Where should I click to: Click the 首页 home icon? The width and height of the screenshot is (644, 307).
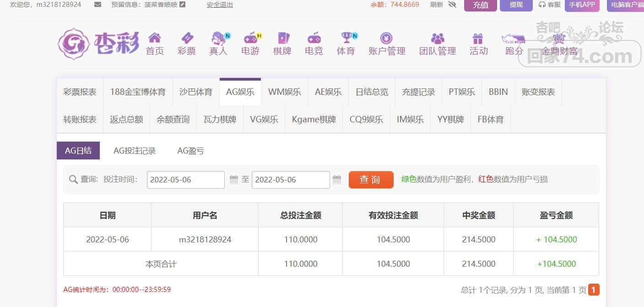(x=155, y=38)
